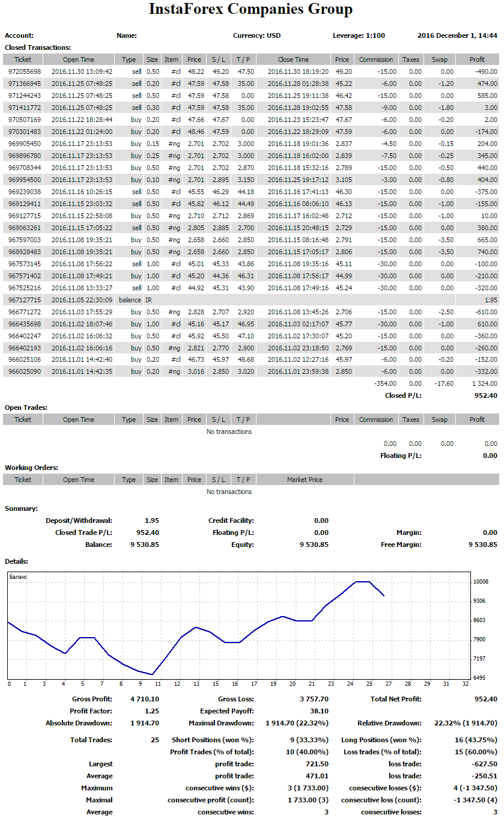
Task: Click Expected Payoff value 38.10
Action: (x=320, y=711)
